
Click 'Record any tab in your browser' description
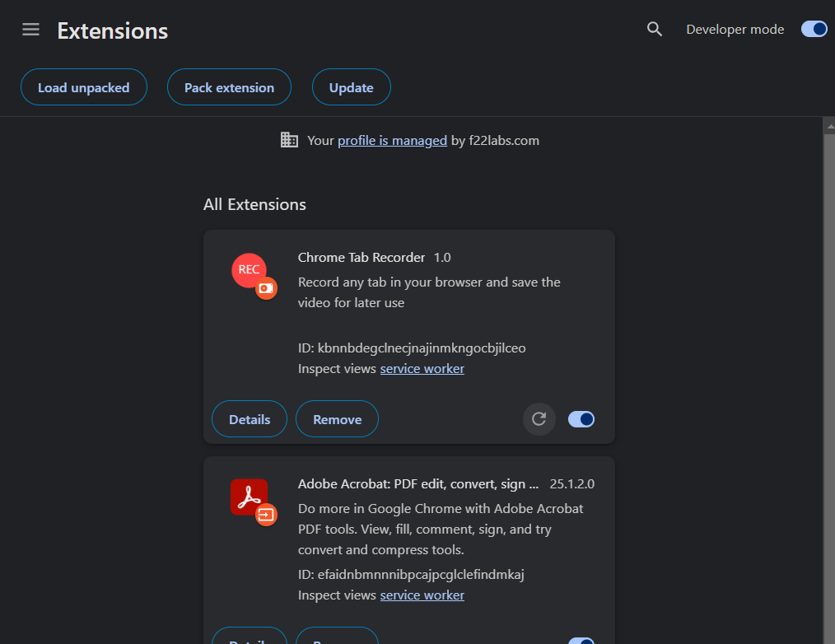(429, 292)
